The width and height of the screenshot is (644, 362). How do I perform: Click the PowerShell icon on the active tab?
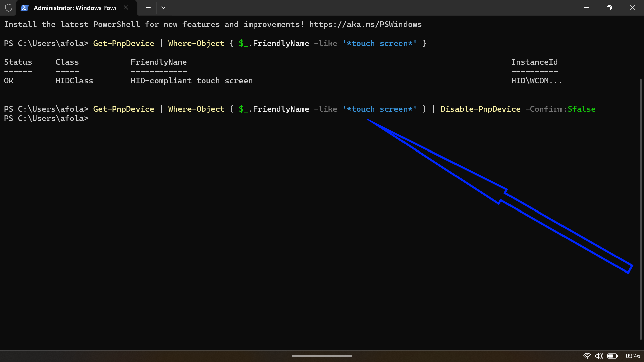click(24, 7)
